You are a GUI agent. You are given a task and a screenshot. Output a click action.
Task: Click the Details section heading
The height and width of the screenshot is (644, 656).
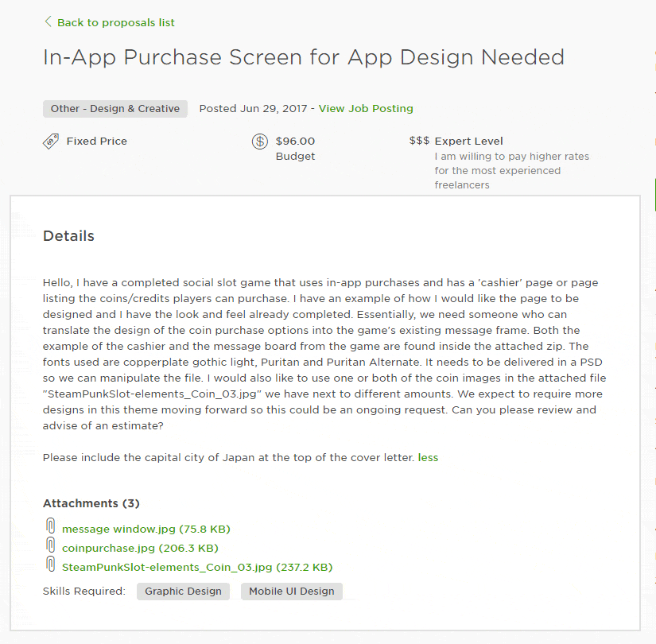(68, 236)
